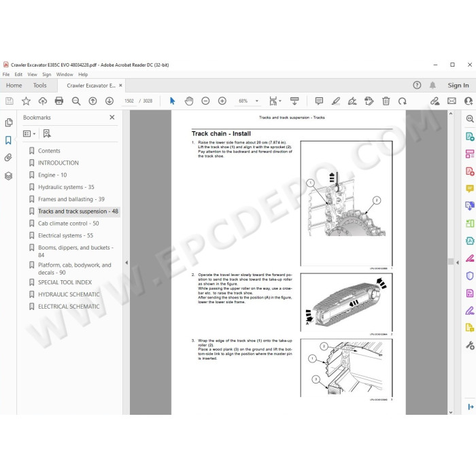
Task: Open notifications bell
Action: coord(432,85)
